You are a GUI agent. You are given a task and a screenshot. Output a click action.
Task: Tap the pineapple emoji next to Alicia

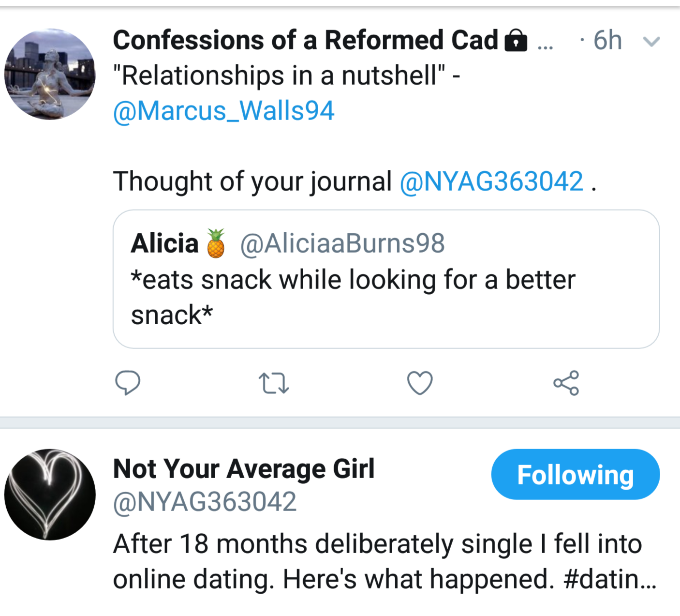pos(216,243)
